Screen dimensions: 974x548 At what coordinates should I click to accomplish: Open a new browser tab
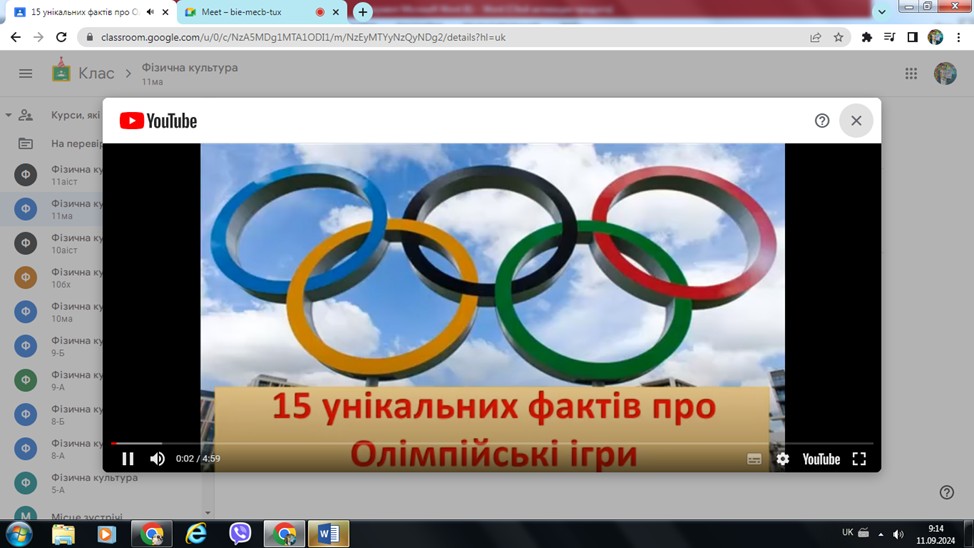click(x=363, y=12)
